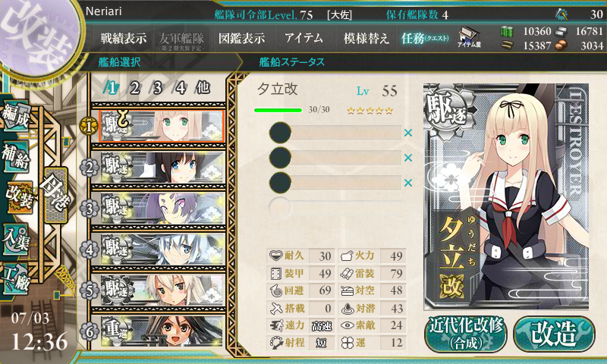Open the 補給 resupply icon
The width and height of the screenshot is (607, 364).
[x=15, y=156]
